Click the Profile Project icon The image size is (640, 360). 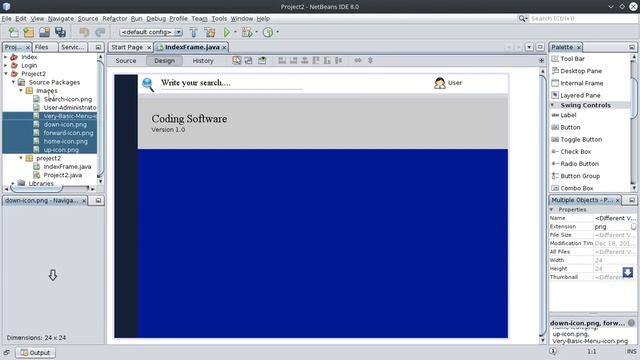268,32
